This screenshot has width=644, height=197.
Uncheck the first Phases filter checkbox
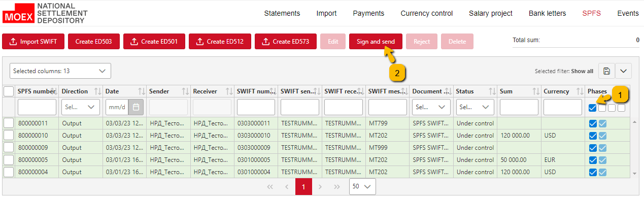click(x=592, y=108)
